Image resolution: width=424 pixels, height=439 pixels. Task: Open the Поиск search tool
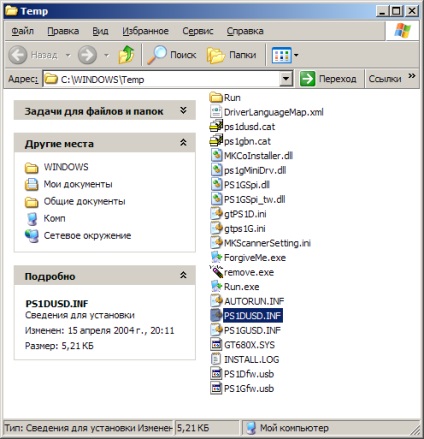pos(172,55)
